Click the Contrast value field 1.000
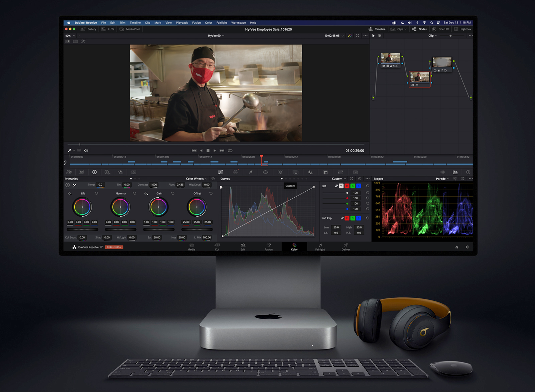The width and height of the screenshot is (535, 392). (x=153, y=185)
